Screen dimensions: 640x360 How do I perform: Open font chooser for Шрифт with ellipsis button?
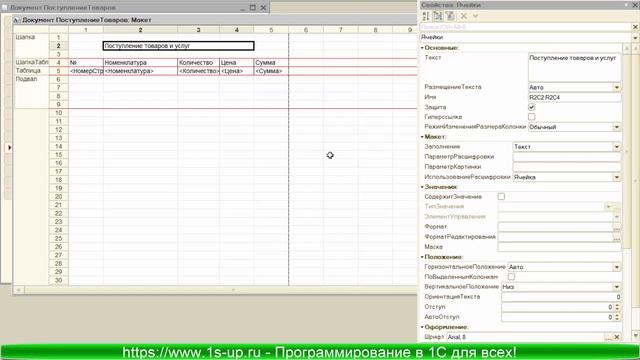click(x=608, y=337)
